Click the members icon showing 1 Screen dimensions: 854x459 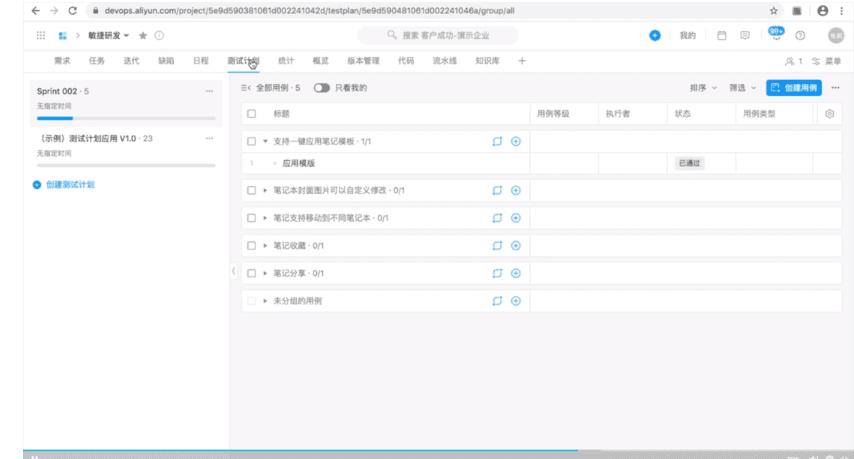point(793,61)
